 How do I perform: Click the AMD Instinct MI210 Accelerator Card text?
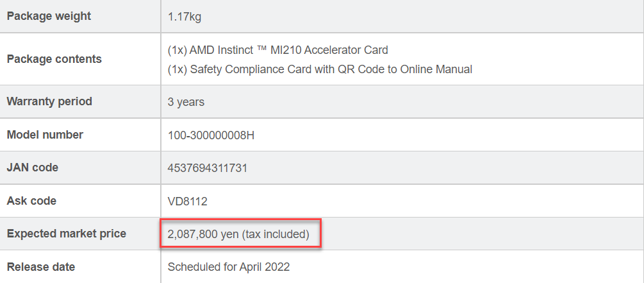277,49
